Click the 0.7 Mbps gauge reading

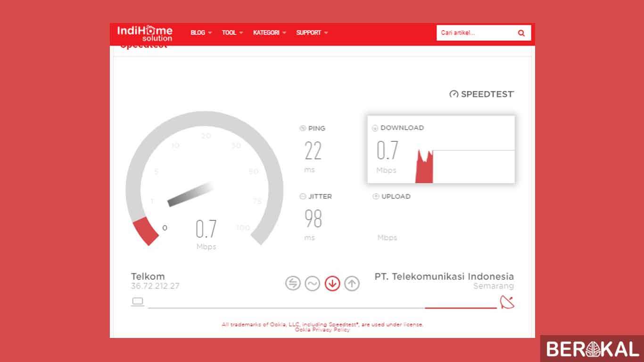[x=206, y=234]
